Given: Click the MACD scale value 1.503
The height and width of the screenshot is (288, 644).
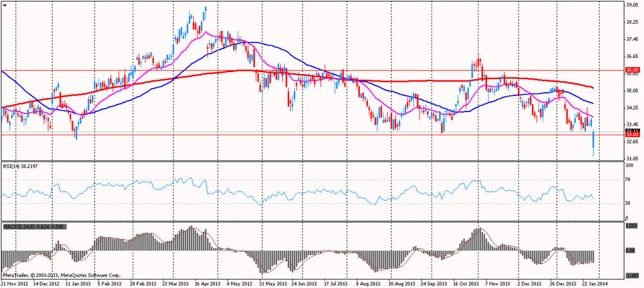Looking at the screenshot, I should pos(630,226).
